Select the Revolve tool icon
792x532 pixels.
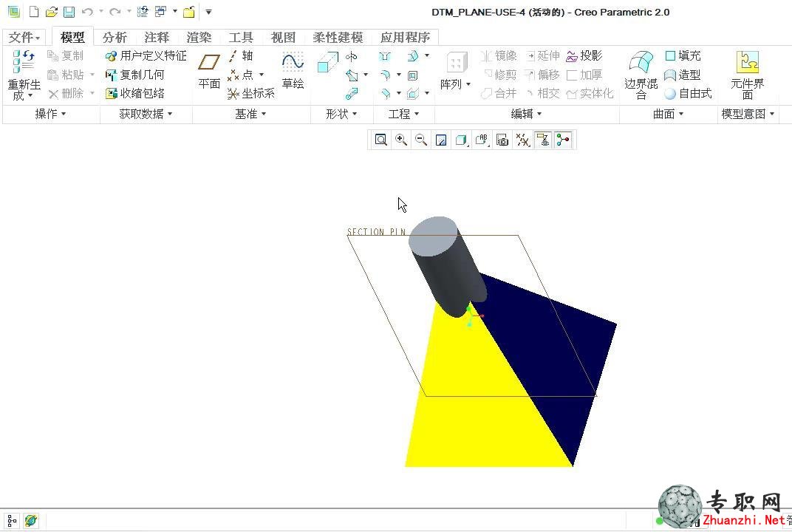click(x=352, y=57)
